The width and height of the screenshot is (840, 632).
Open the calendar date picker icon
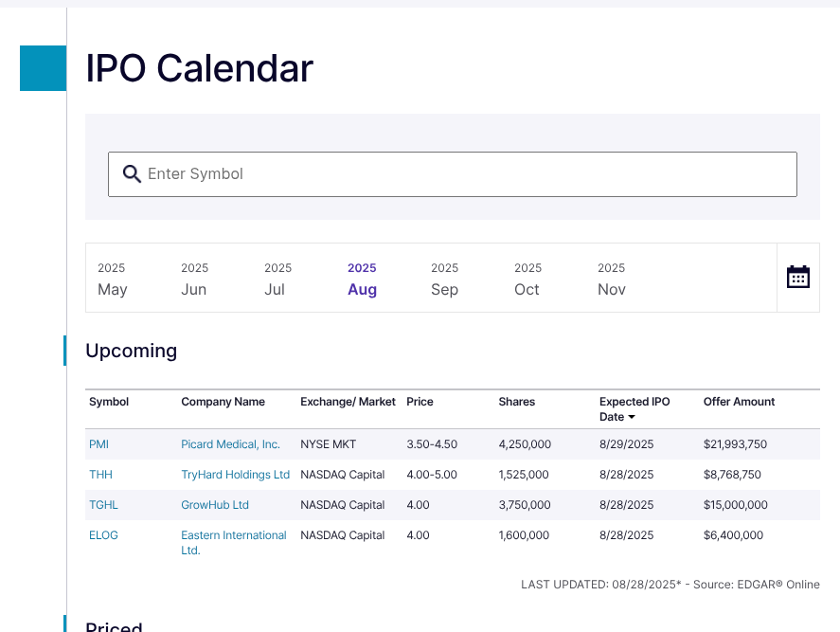(797, 277)
